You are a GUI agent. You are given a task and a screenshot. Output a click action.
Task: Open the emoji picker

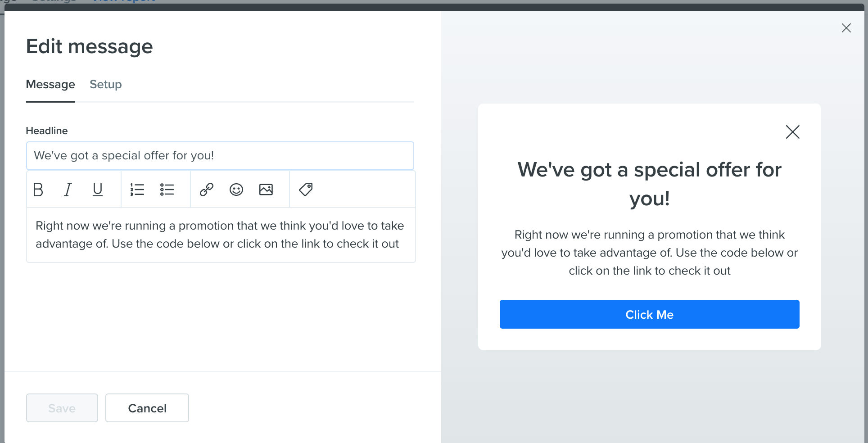click(x=236, y=190)
